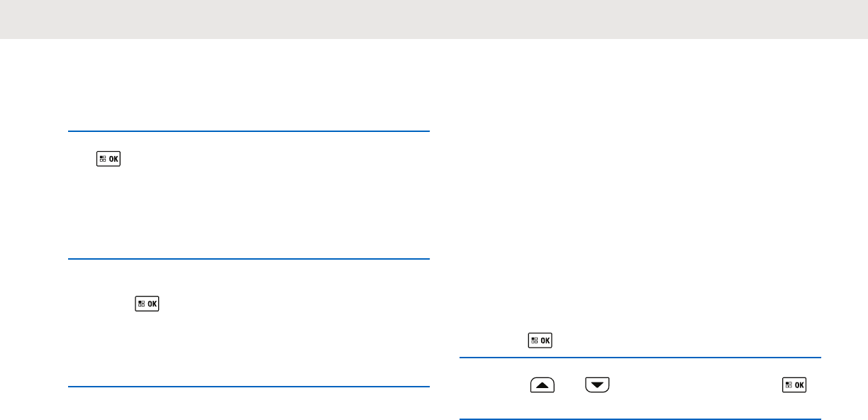Click the gray header bar at the top
868x420 pixels.
coord(434,19)
